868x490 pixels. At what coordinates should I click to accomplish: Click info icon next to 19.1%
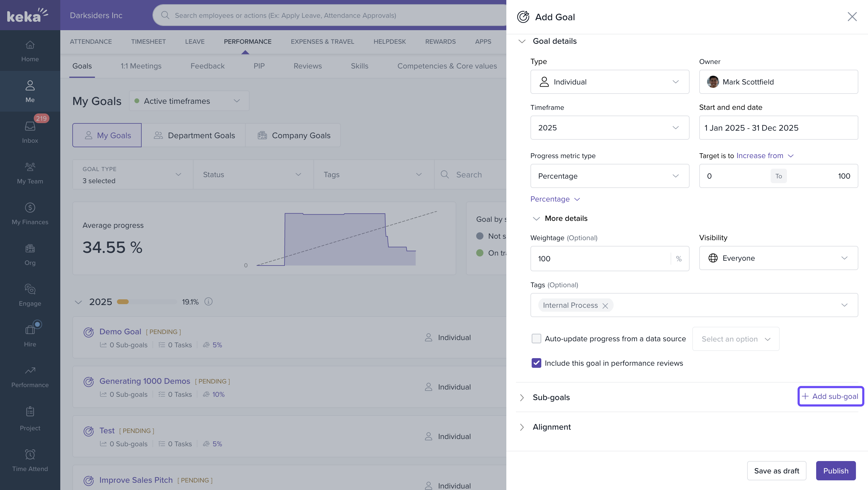[209, 301]
